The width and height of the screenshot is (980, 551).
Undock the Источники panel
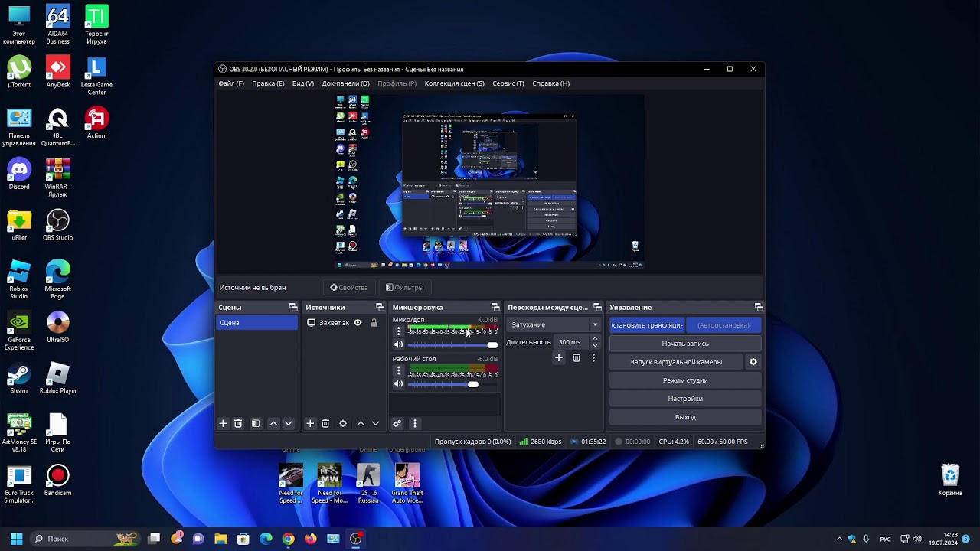pos(380,307)
